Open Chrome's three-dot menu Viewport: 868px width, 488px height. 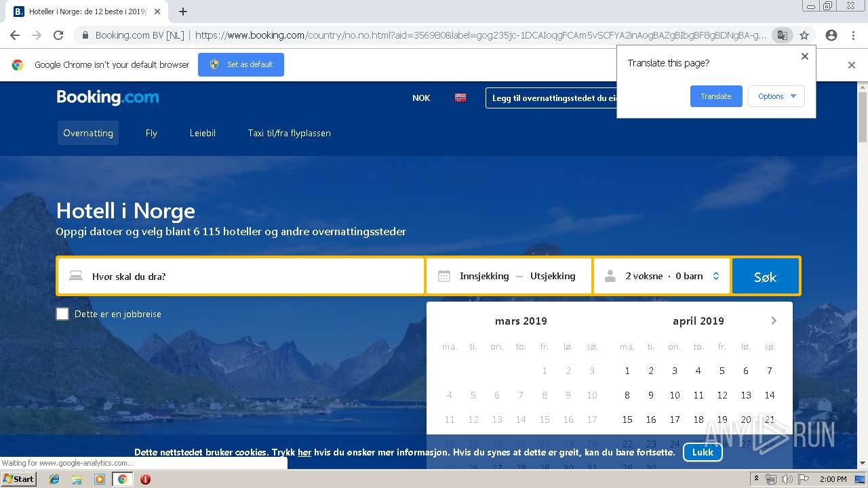(x=853, y=35)
